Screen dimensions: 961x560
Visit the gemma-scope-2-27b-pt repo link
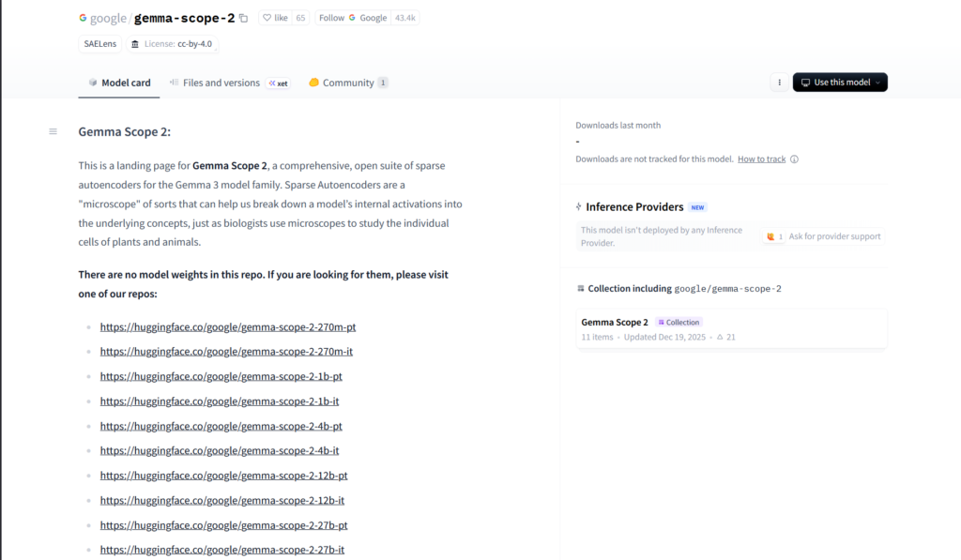(x=223, y=525)
